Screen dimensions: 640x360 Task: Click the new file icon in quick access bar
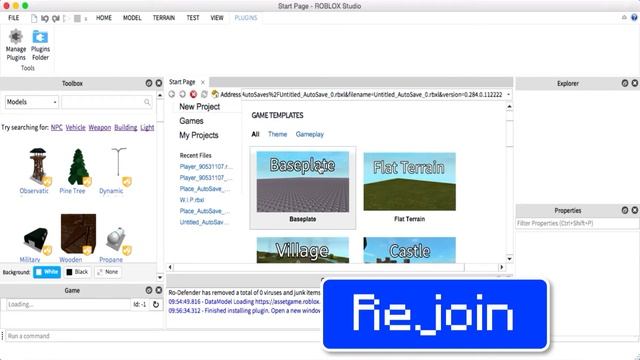[34, 18]
